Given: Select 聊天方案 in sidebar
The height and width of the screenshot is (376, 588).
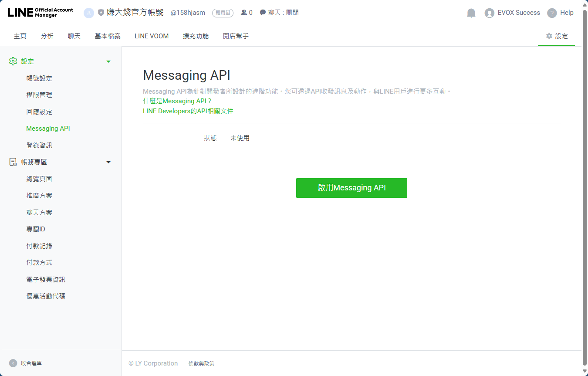Looking at the screenshot, I should (x=39, y=213).
